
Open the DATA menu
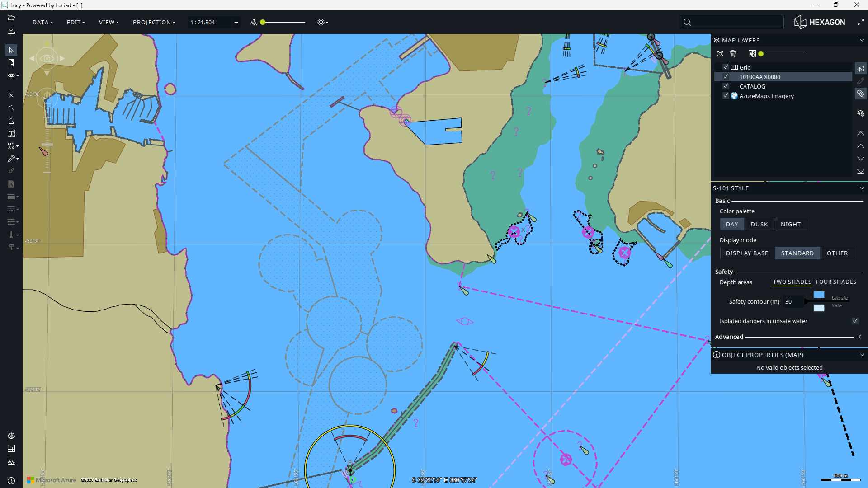click(42, 22)
